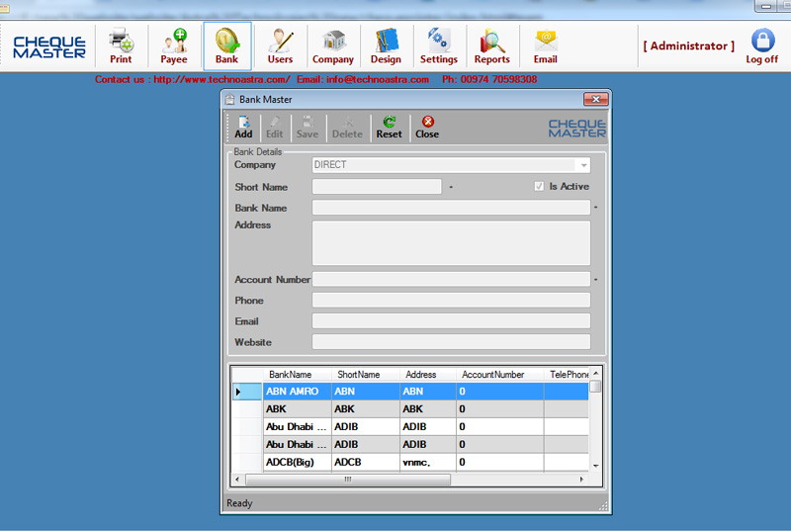Sort by BankName column header
Image resolution: width=791 pixels, height=532 pixels.
click(298, 375)
